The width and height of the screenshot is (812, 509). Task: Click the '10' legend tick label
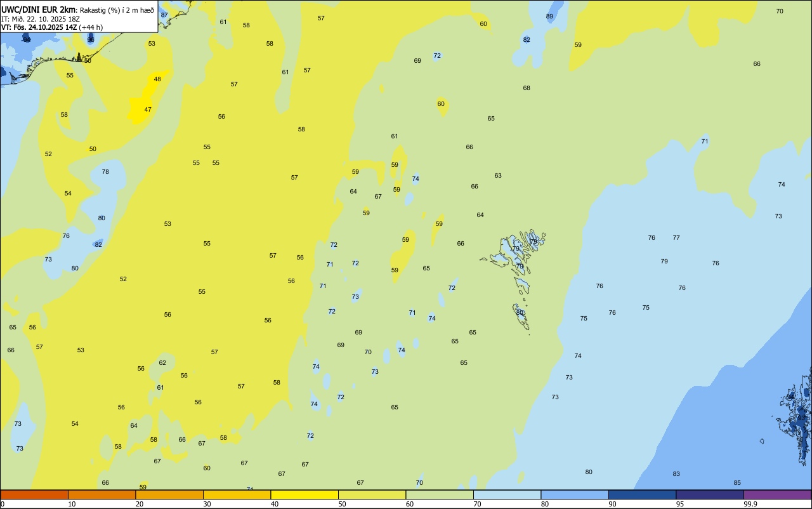(72, 504)
